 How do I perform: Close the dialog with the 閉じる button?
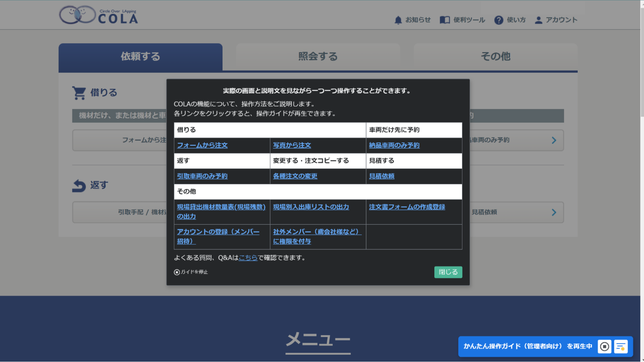click(448, 272)
